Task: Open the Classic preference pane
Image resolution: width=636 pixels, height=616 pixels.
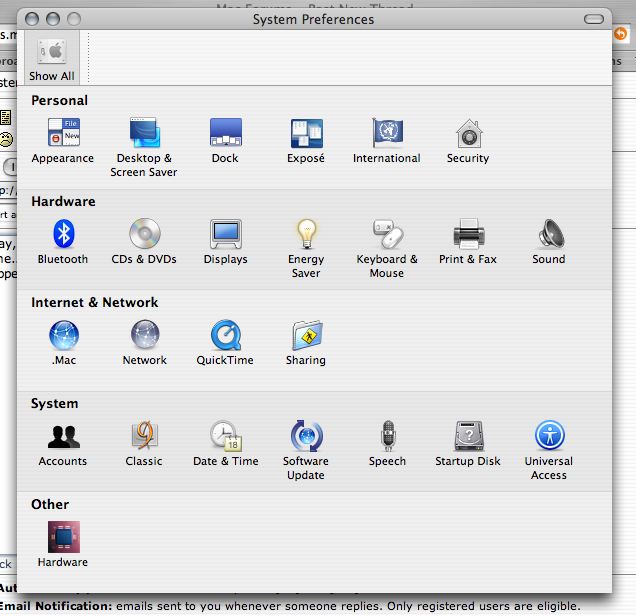Action: tap(144, 444)
